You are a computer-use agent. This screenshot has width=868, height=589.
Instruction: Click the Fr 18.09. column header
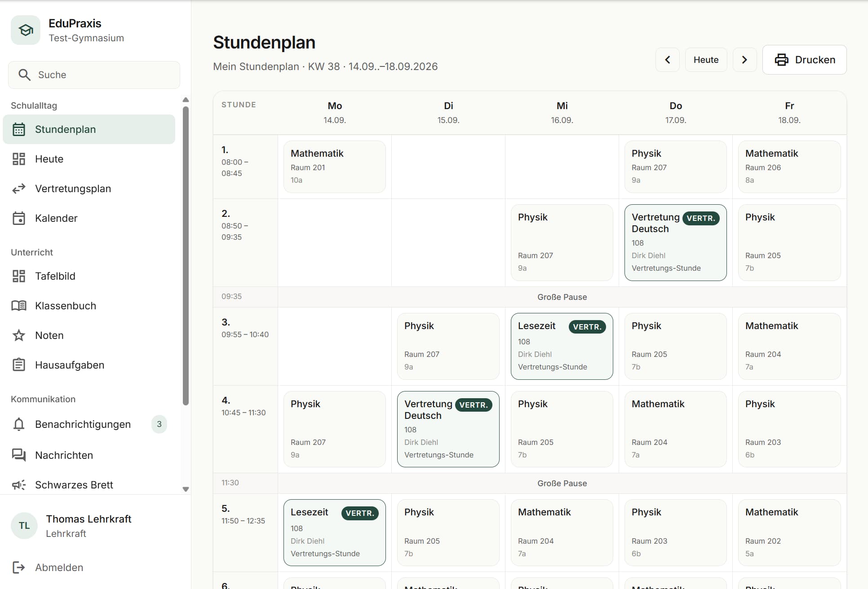(789, 113)
